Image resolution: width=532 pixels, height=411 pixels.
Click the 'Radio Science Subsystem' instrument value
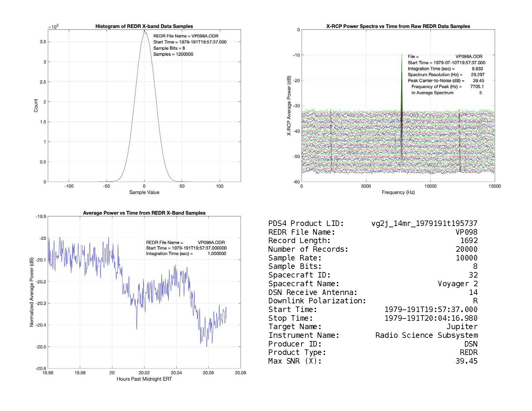pyautogui.click(x=426, y=335)
